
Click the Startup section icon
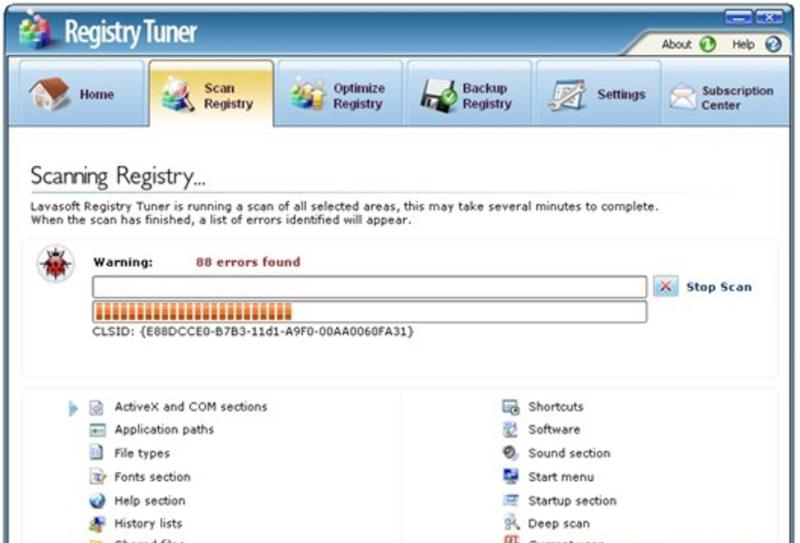(x=511, y=500)
